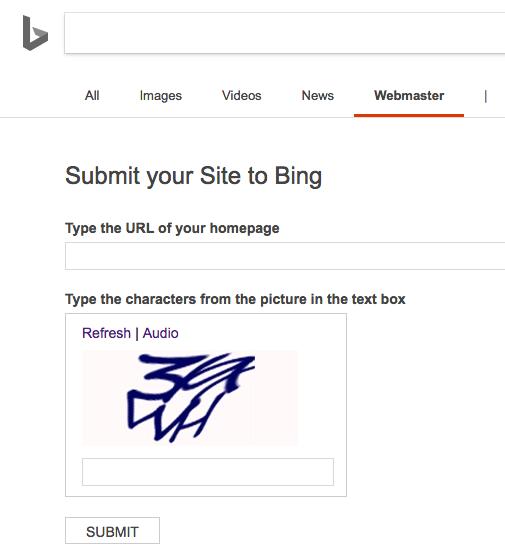Click the homepage URL input field
Image resolution: width=505 pixels, height=558 pixels.
pos(285,256)
